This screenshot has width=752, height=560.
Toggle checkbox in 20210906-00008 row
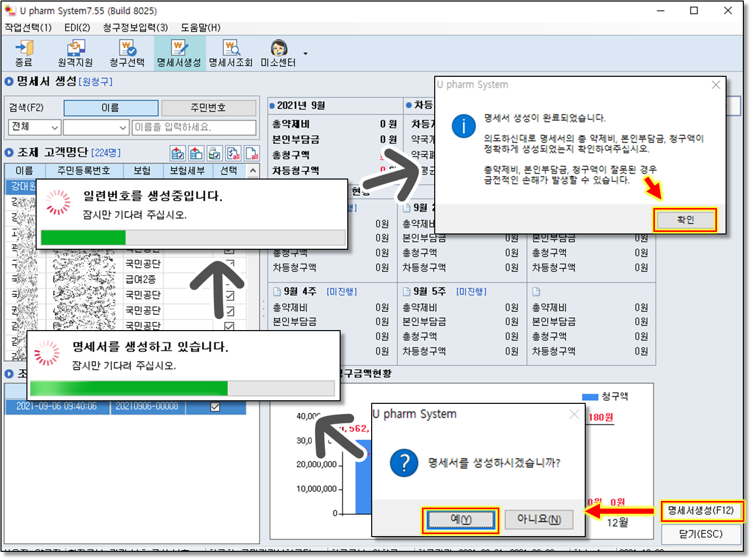tap(215, 406)
